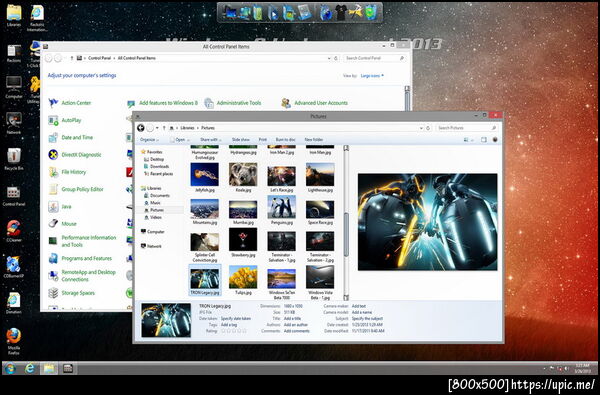The width and height of the screenshot is (600, 395).
Task: Click the Computer desktop icon
Action: (x=14, y=87)
